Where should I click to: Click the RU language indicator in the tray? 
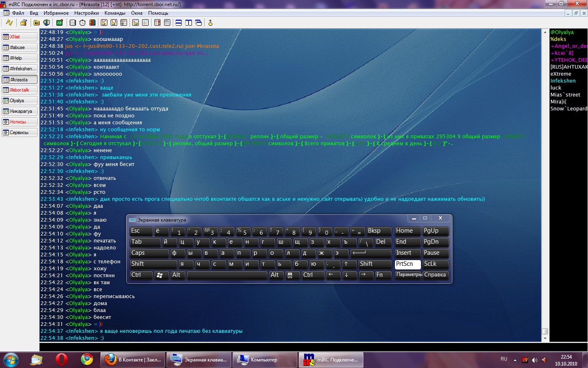click(504, 359)
